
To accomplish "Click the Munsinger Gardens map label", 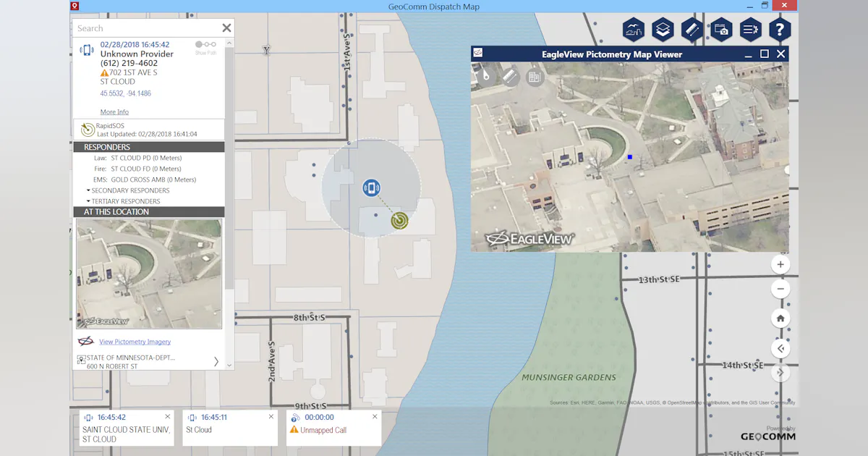I will click(569, 377).
